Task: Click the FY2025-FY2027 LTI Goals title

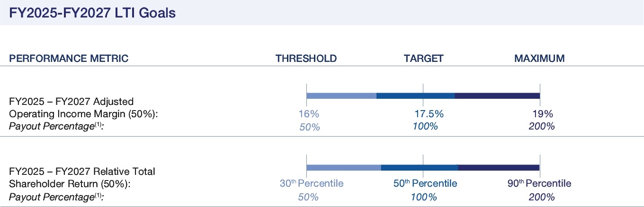Action: pos(92,13)
